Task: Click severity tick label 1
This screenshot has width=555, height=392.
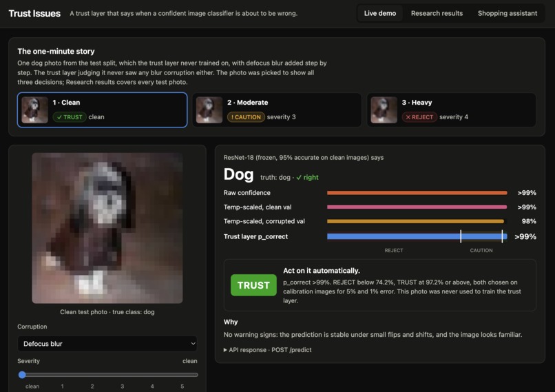Action: pos(62,386)
